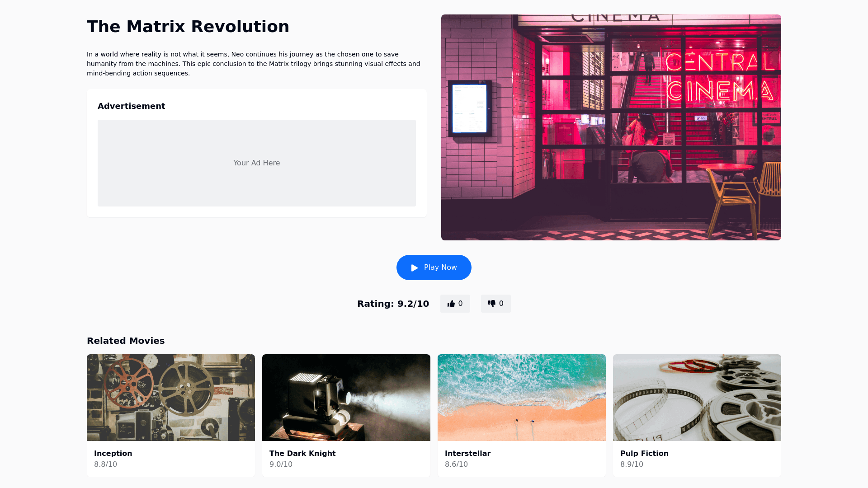Viewport: 868px width, 488px height.
Task: Click the Pulp Fiction title text
Action: click(x=644, y=453)
